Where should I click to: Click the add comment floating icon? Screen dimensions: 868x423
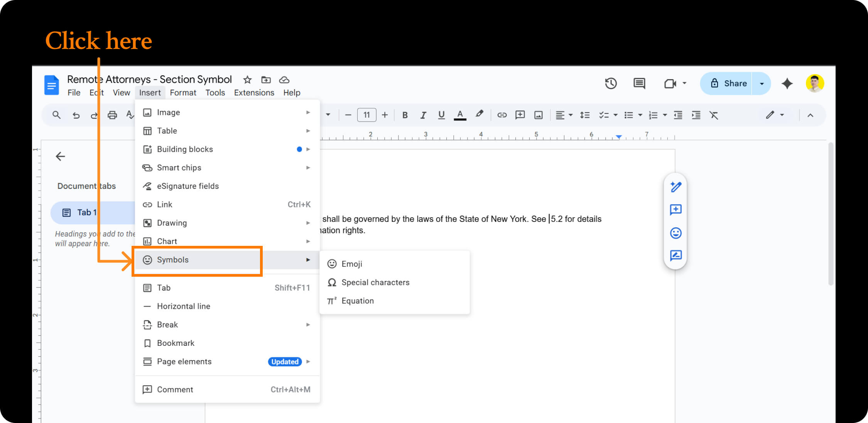coord(675,210)
